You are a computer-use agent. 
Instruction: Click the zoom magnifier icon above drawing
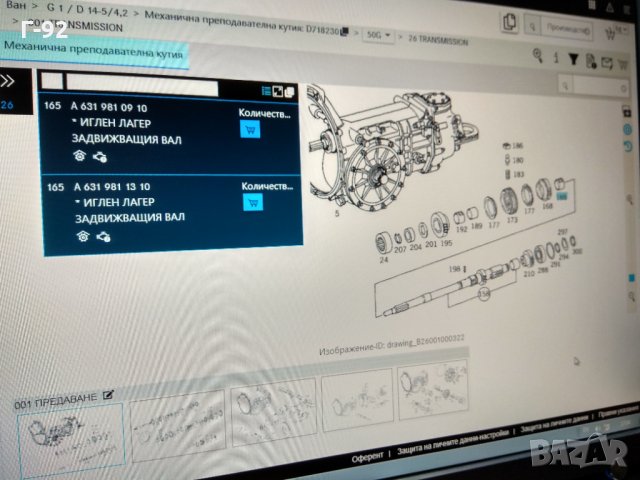point(538,56)
